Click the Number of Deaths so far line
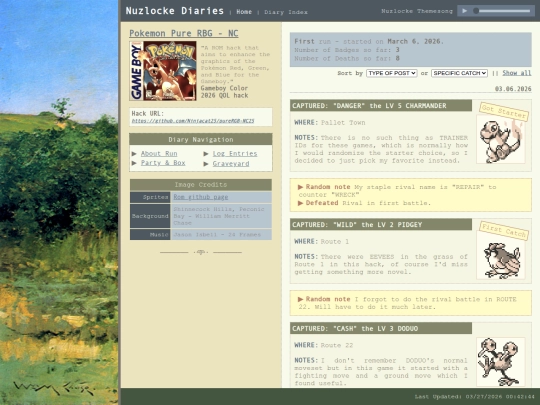This screenshot has width=540, height=405. (x=347, y=58)
